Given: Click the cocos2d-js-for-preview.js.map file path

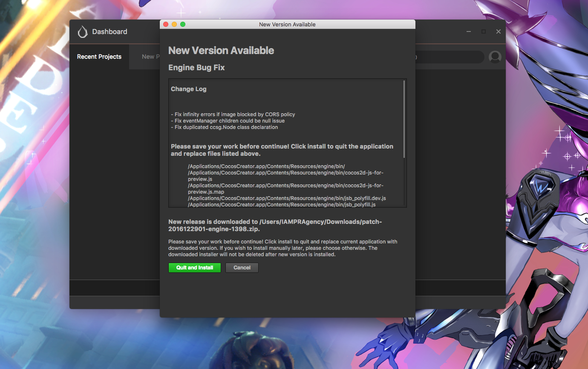Looking at the screenshot, I should coord(286,189).
